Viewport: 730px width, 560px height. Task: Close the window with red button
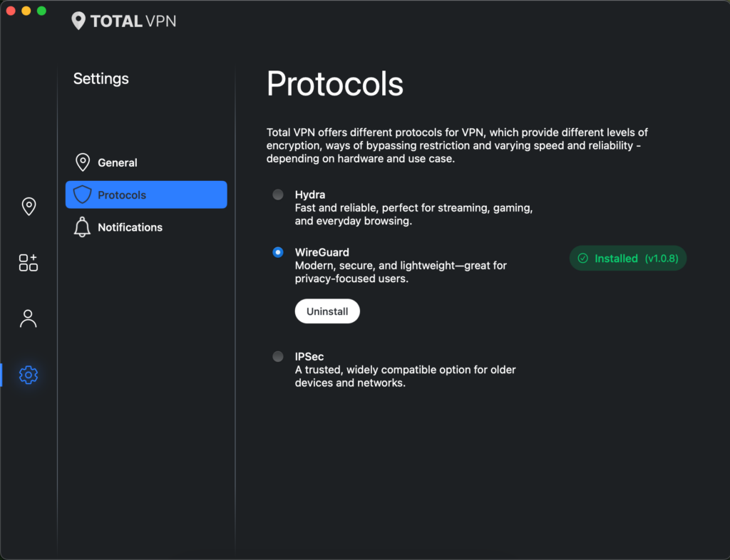point(11,11)
